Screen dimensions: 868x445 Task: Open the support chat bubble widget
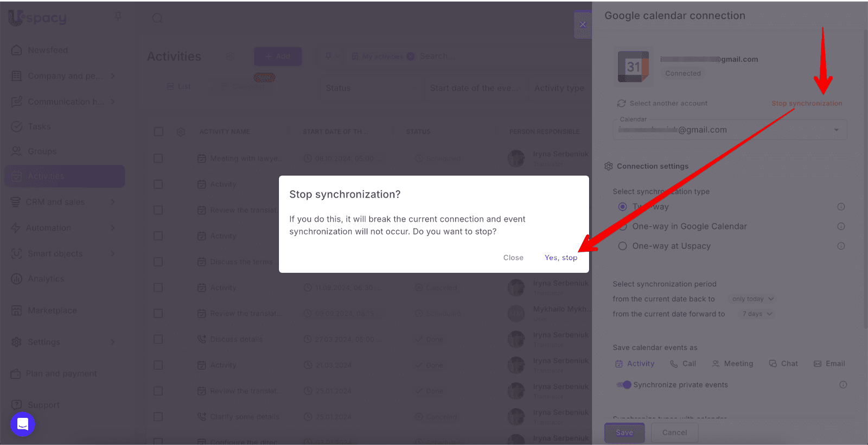[23, 424]
